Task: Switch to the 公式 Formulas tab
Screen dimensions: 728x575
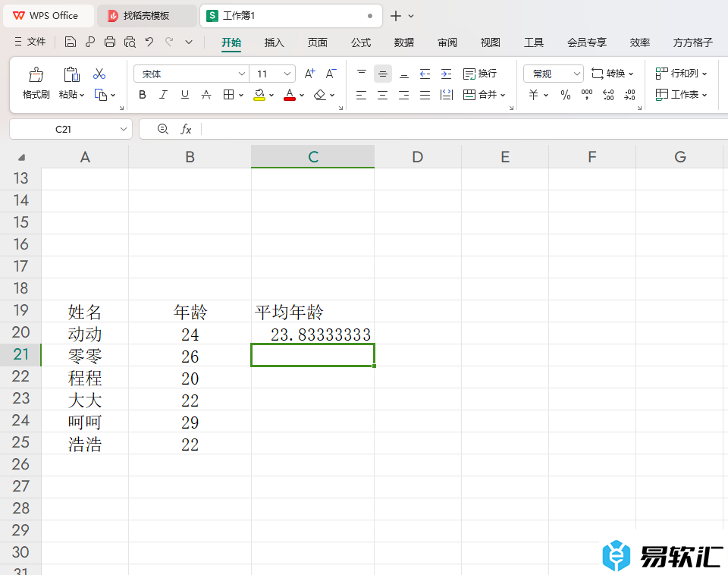Action: click(361, 42)
